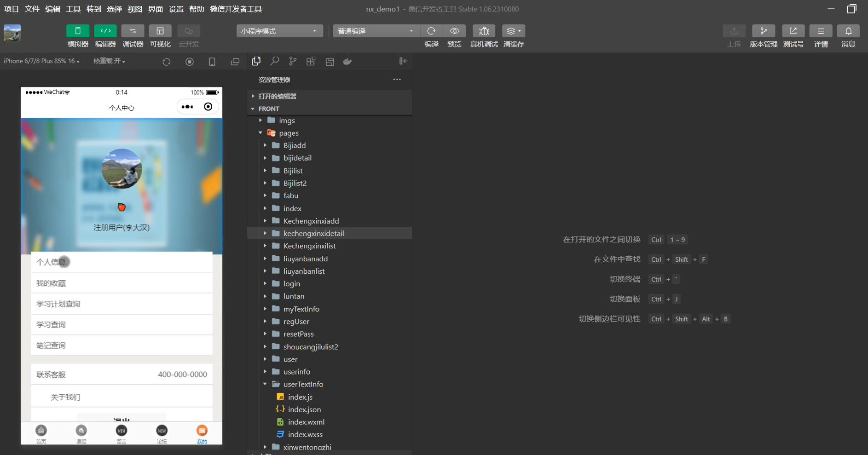Click the compile refresh icon
This screenshot has height=455, width=868.
click(431, 31)
